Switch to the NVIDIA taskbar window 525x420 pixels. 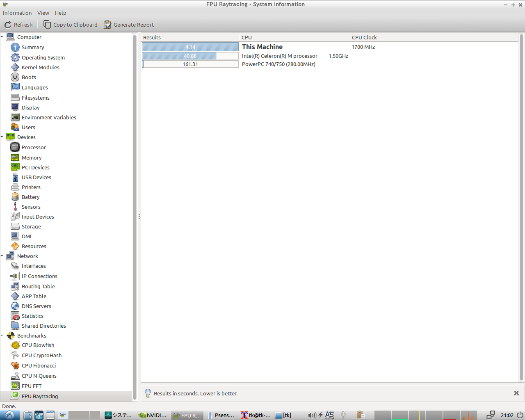pos(153,415)
